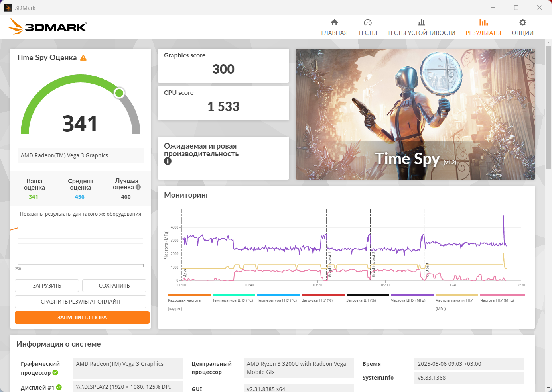Open the ТЕСТЫ gauge icon
Image resolution: width=552 pixels, height=392 pixels.
click(367, 22)
